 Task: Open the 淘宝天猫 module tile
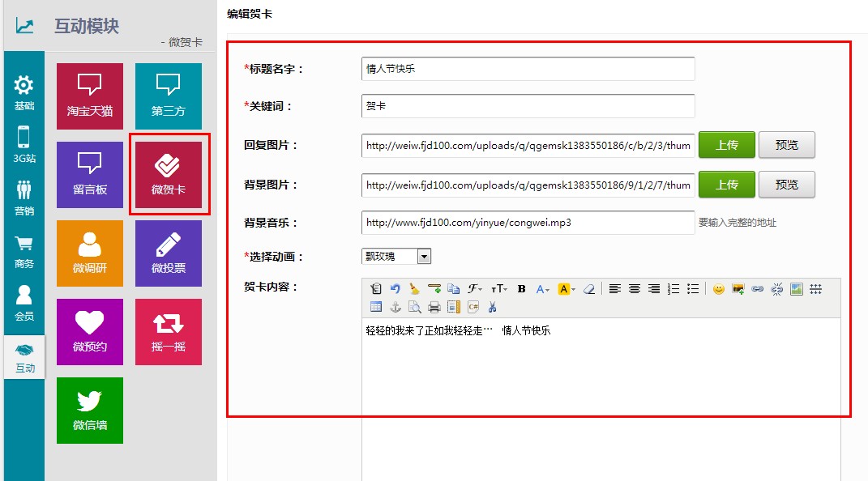click(90, 96)
